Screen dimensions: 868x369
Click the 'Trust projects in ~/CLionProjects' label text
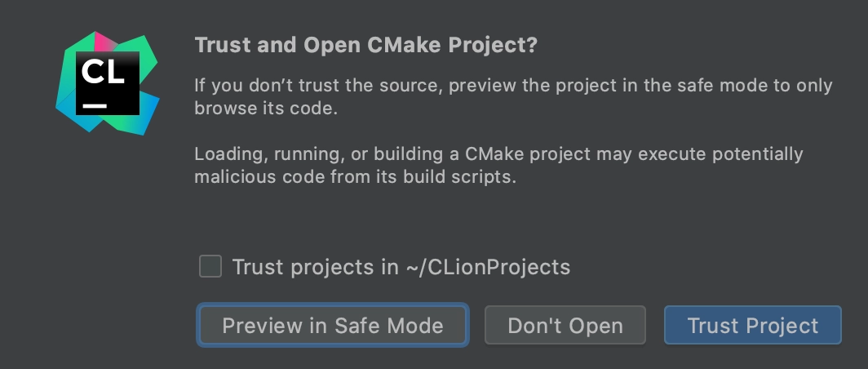coord(401,267)
